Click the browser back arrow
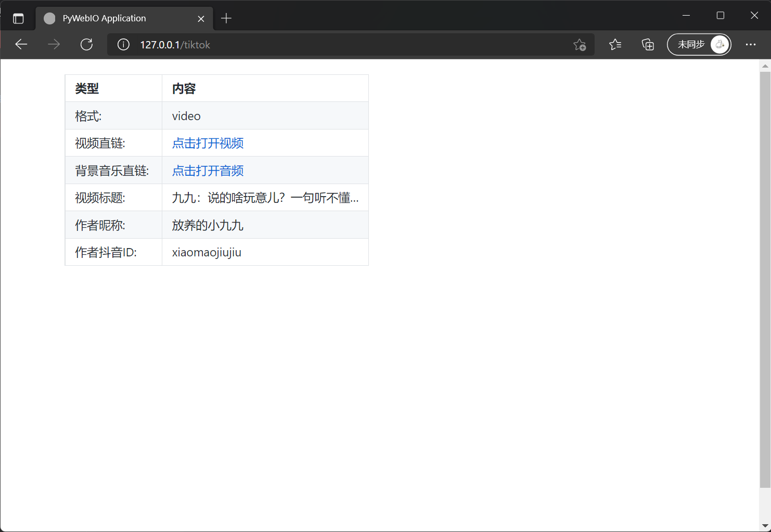The width and height of the screenshot is (771, 532). click(21, 45)
